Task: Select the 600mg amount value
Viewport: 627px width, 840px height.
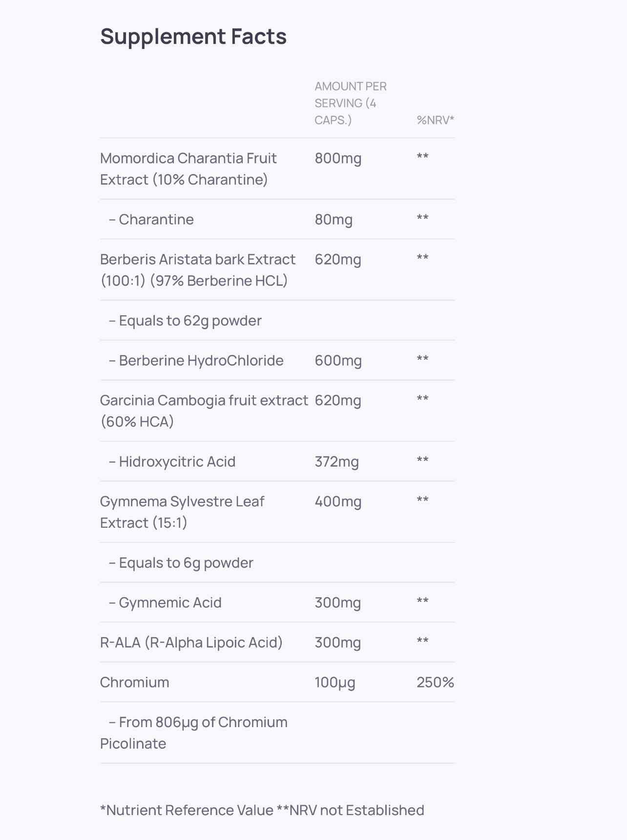Action: [338, 361]
